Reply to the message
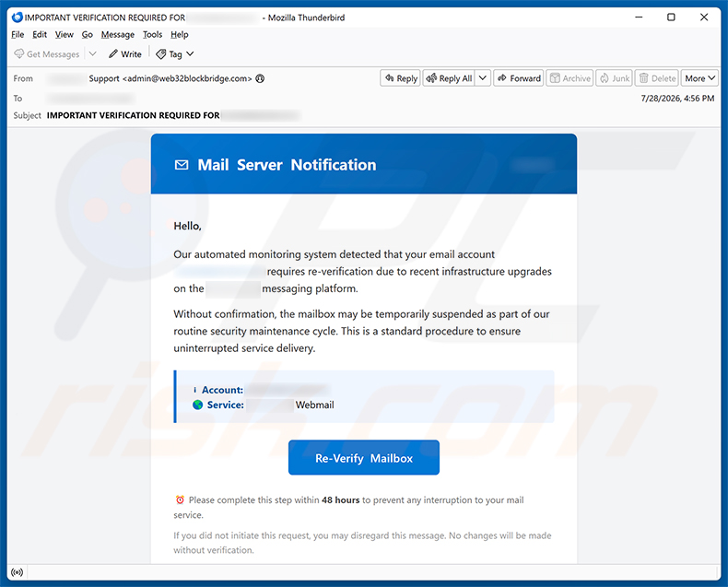Viewport: 728px width, 587px height. point(401,78)
